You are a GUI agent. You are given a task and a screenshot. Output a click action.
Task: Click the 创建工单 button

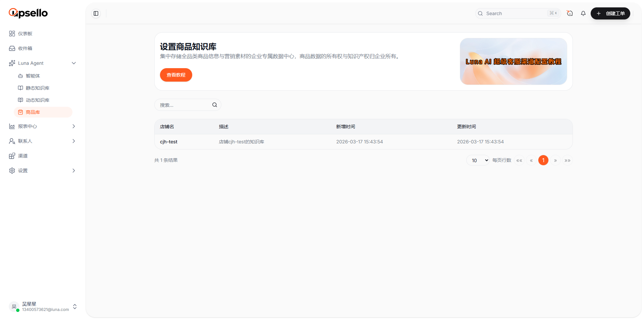tap(610, 13)
